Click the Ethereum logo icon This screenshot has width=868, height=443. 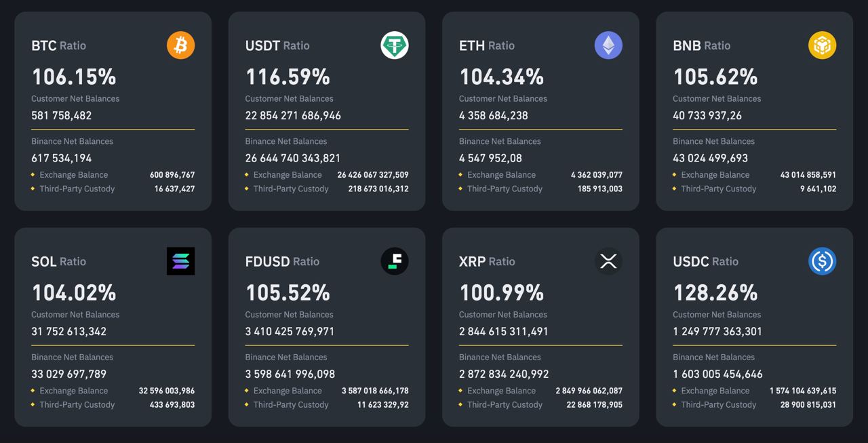(608, 45)
